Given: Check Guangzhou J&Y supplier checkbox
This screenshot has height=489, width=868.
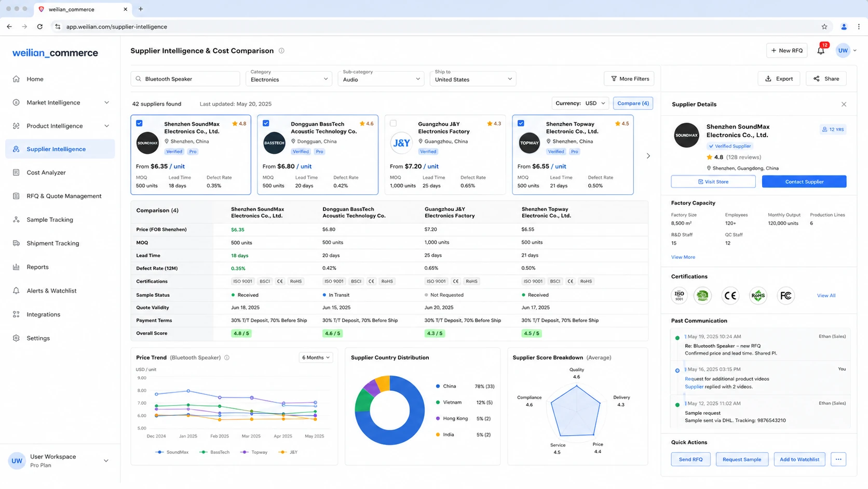Looking at the screenshot, I should tap(393, 124).
